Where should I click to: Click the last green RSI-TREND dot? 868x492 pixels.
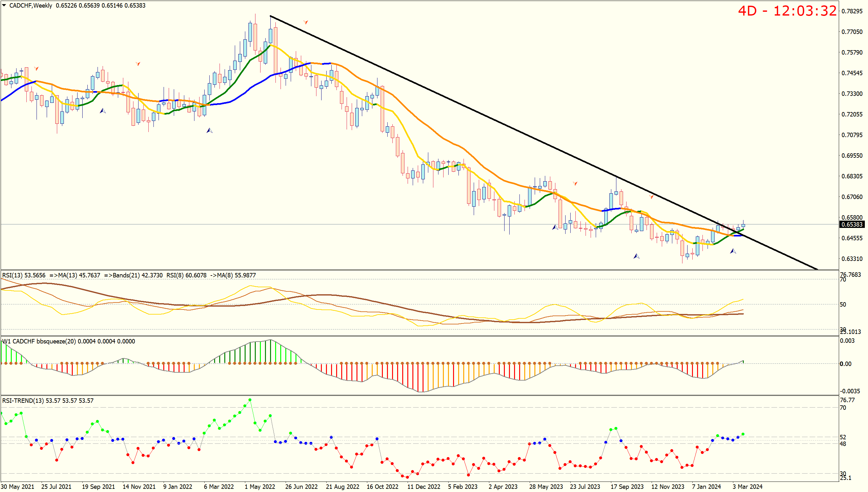click(743, 434)
